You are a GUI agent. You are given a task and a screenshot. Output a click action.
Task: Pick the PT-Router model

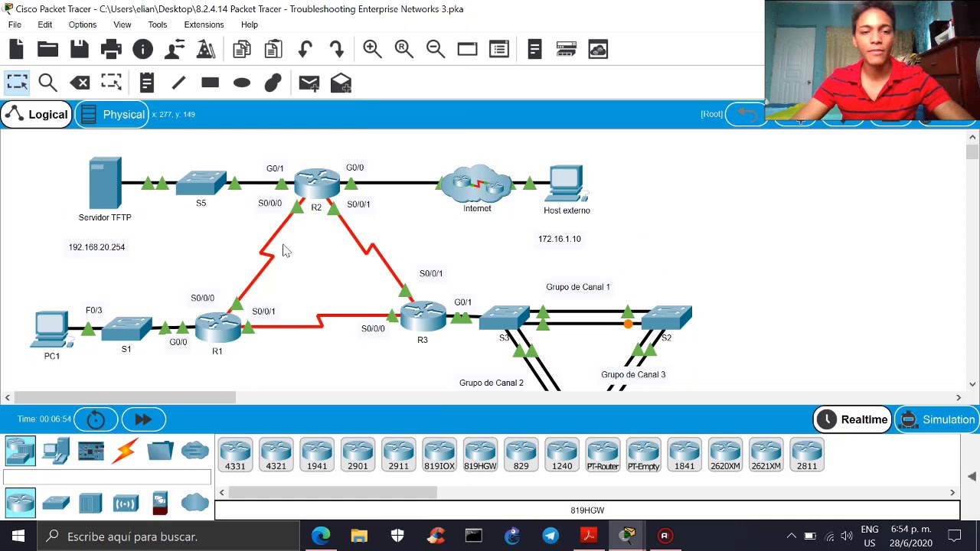click(603, 455)
